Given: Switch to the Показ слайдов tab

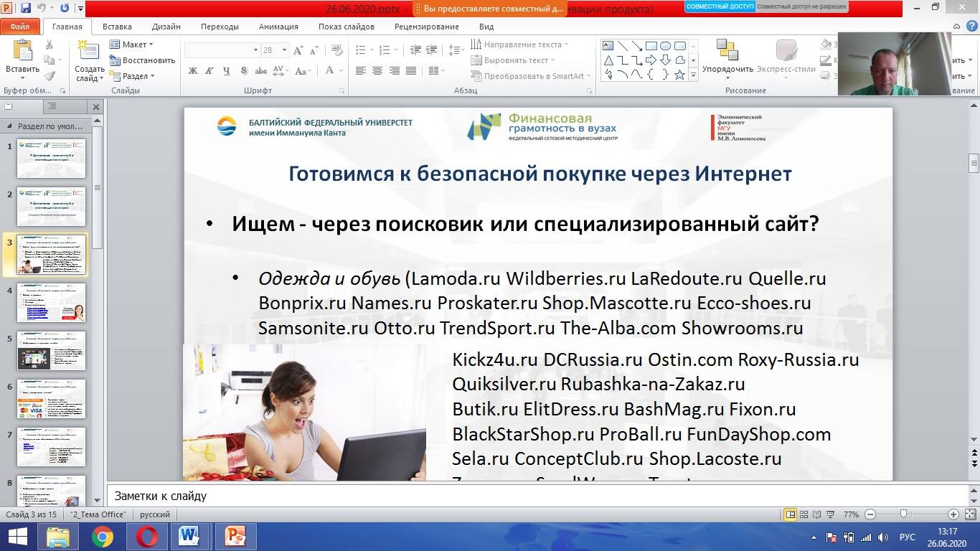Looking at the screenshot, I should (347, 27).
